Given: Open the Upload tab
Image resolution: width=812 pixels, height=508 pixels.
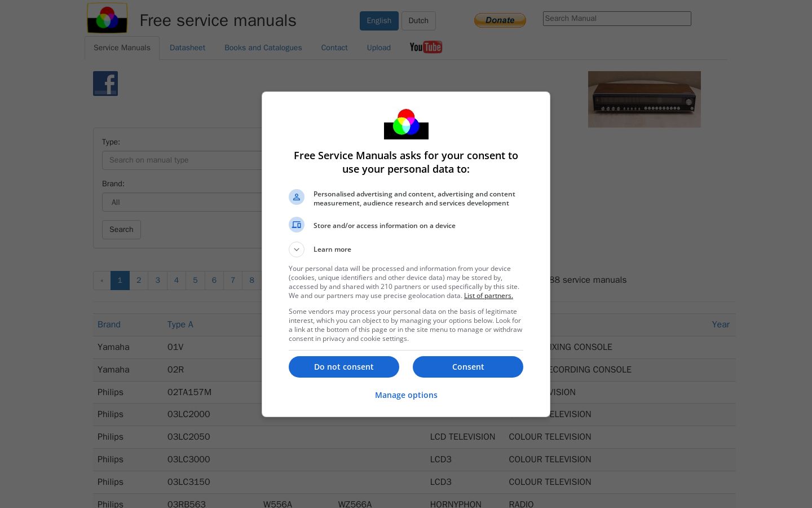Looking at the screenshot, I should [379, 48].
